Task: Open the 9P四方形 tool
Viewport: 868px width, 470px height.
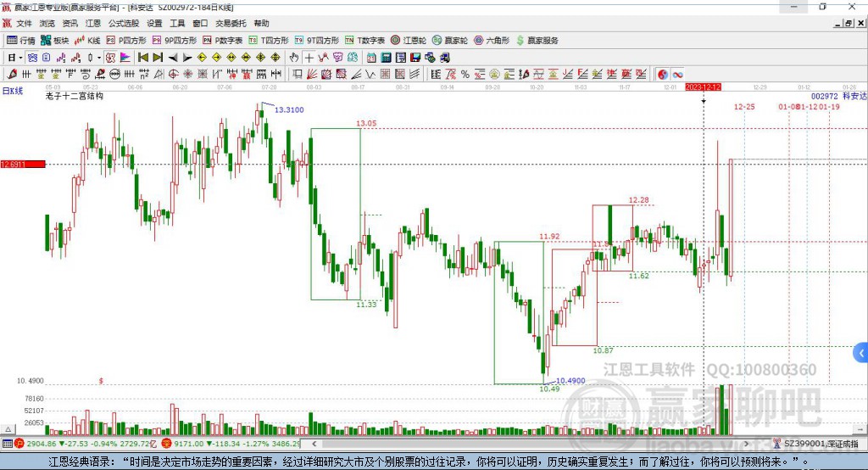Action: coord(175,41)
